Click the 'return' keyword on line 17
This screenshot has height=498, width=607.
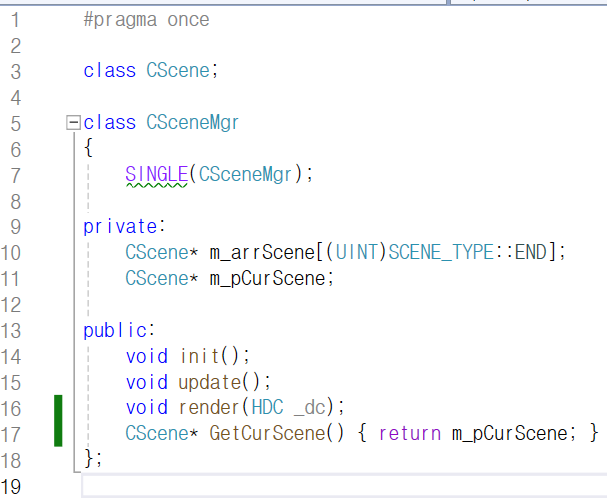tap(410, 434)
